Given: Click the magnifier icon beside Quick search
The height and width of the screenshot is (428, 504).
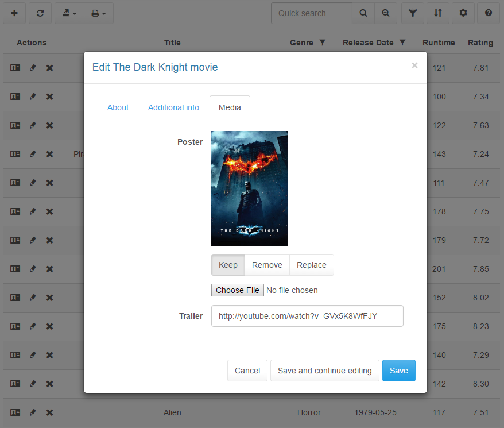Looking at the screenshot, I should coord(363,13).
